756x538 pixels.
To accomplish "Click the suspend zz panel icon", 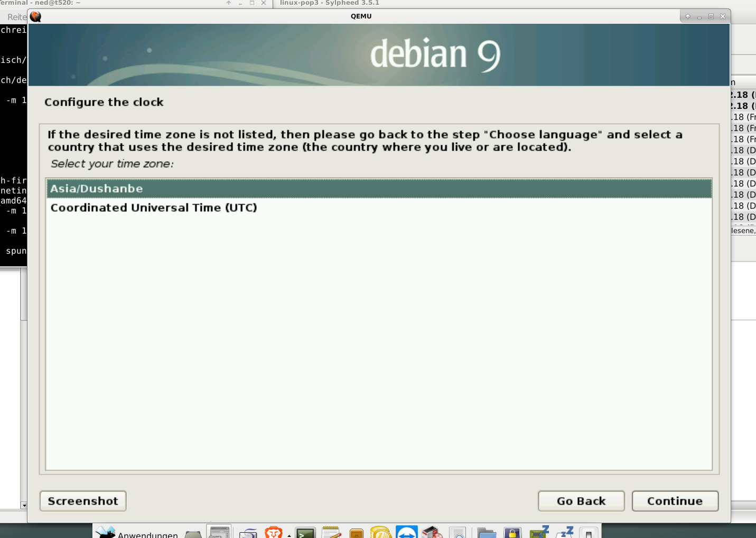I will pos(565,532).
